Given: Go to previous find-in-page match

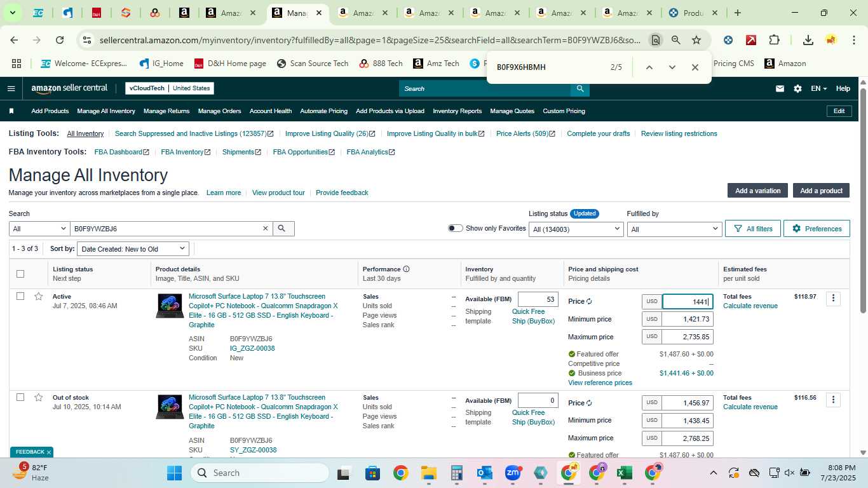Looking at the screenshot, I should click(x=649, y=67).
